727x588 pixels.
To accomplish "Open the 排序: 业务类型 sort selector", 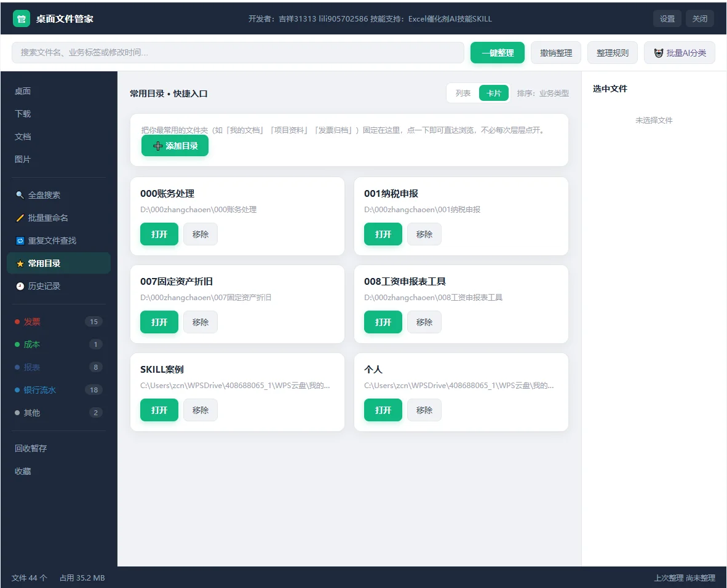I will tap(543, 93).
